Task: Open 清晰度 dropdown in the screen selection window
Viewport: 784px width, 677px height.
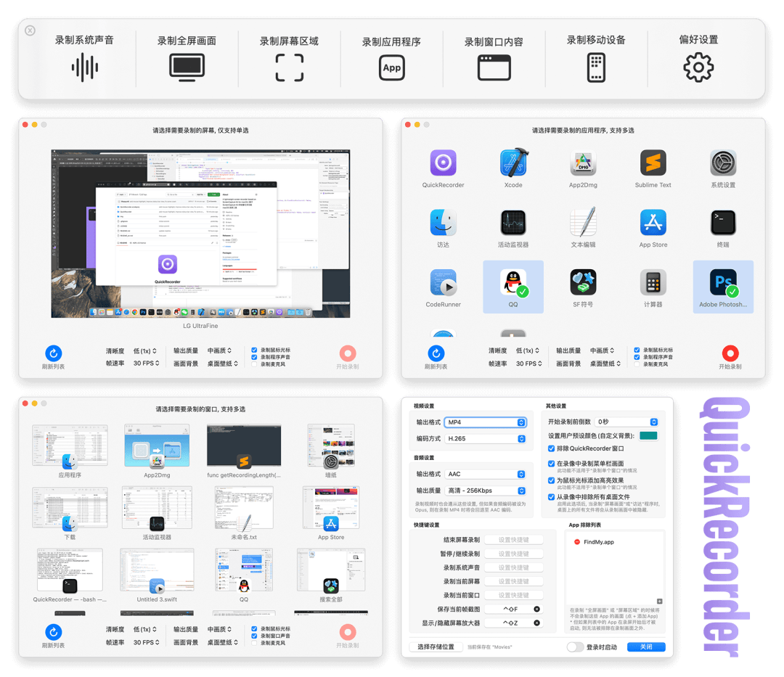Action: point(145,350)
